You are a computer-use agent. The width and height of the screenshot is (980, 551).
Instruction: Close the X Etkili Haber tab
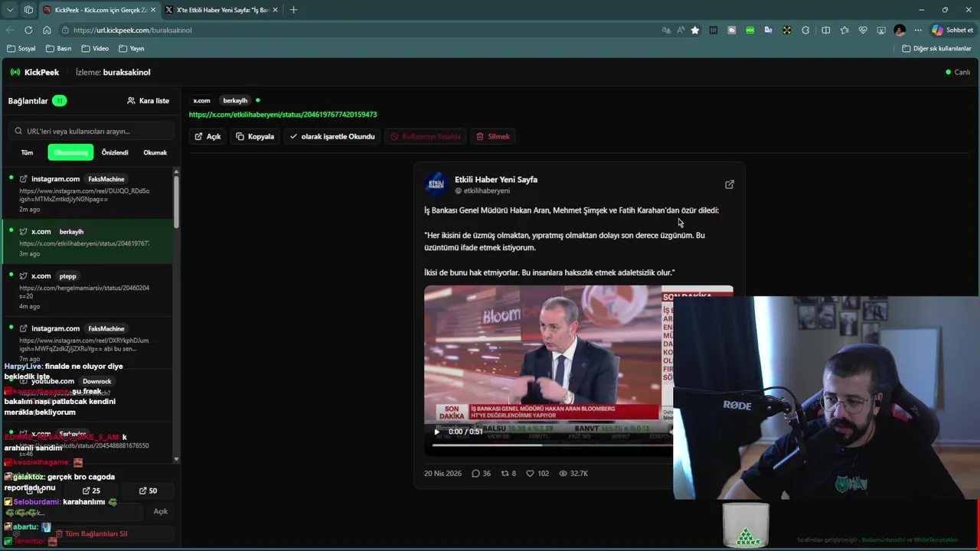275,10
